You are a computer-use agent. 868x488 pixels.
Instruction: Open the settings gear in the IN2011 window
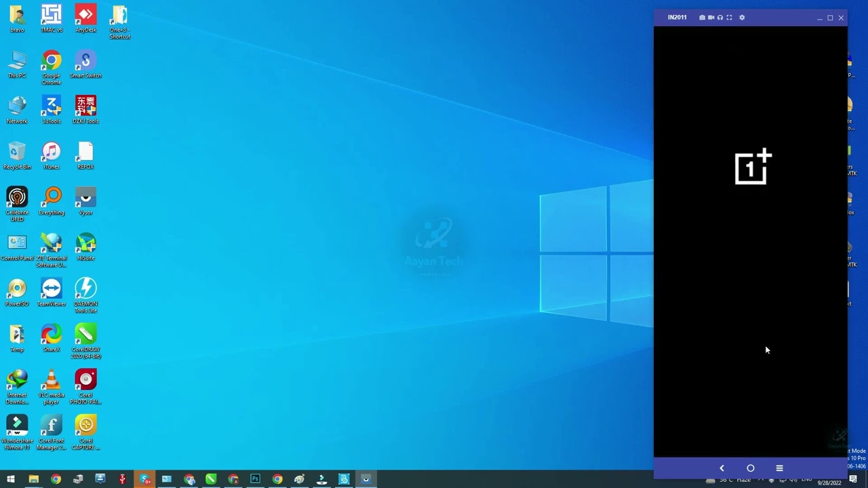(x=742, y=18)
